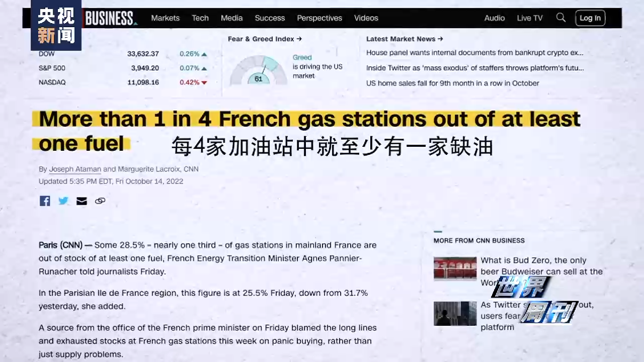Image resolution: width=644 pixels, height=362 pixels.
Task: Open the Bud Zero story thumbnail
Action: pos(455,268)
